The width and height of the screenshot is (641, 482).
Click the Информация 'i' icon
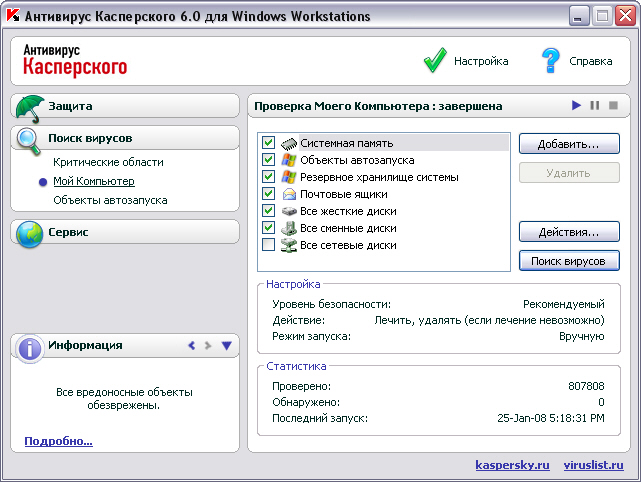(29, 349)
